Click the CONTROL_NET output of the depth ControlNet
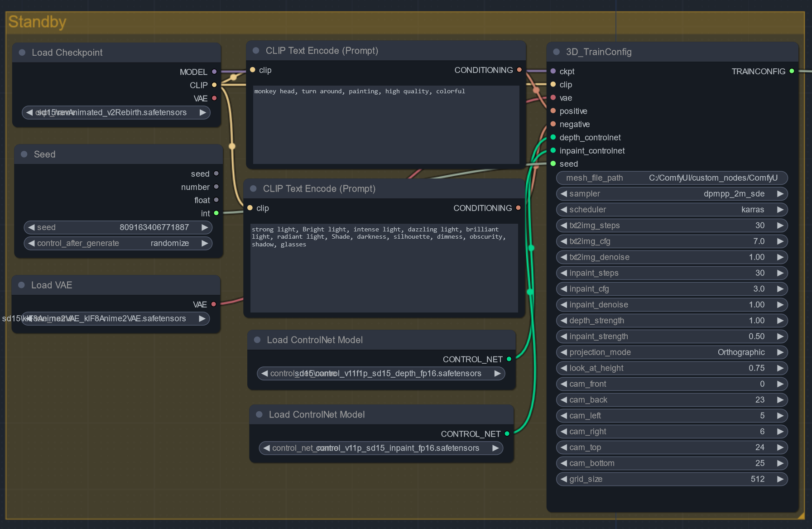The height and width of the screenshot is (529, 812). 509,359
